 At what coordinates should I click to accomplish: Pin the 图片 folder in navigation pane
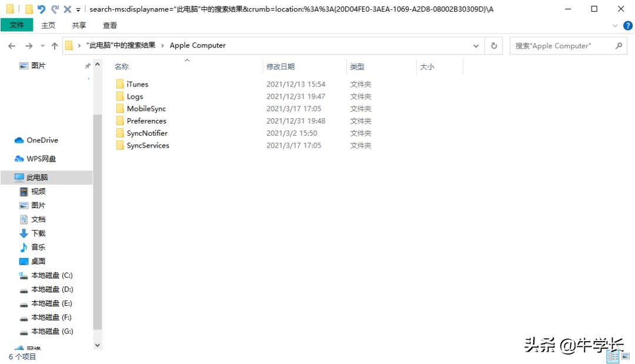(x=87, y=65)
